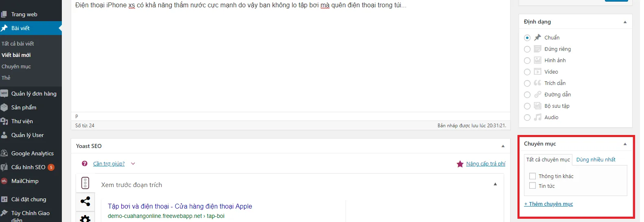Switch to Tất cả chuyên mục tab
This screenshot has width=644, height=222.
pyautogui.click(x=548, y=159)
